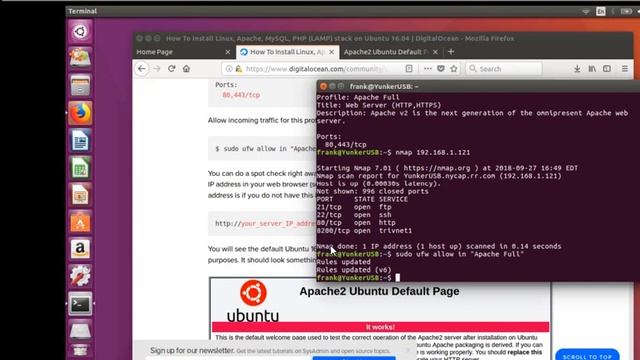This screenshot has height=360, width=640.
Task: Click the Firefox address bar URL
Action: [x=316, y=69]
